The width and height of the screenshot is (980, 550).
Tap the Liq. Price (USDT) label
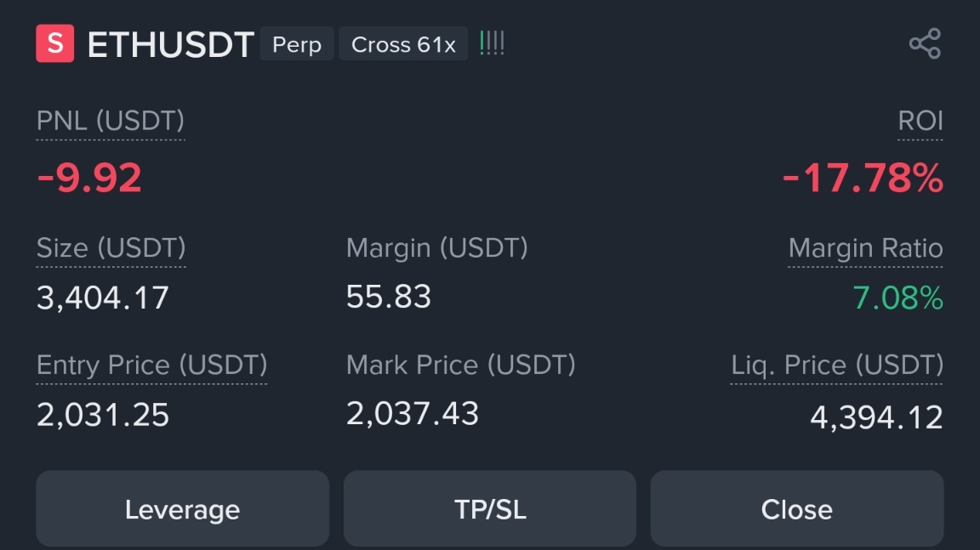(x=837, y=366)
